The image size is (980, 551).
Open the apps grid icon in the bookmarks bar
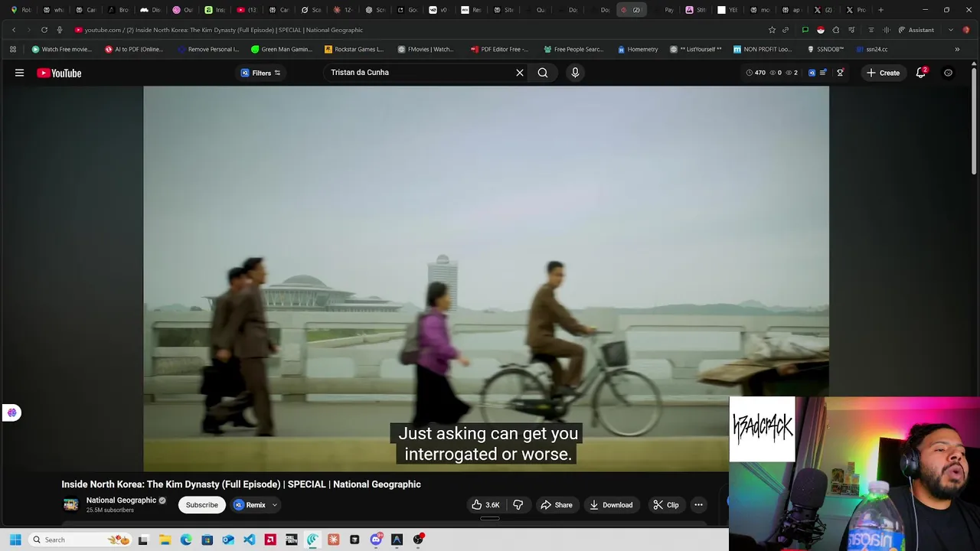13,49
